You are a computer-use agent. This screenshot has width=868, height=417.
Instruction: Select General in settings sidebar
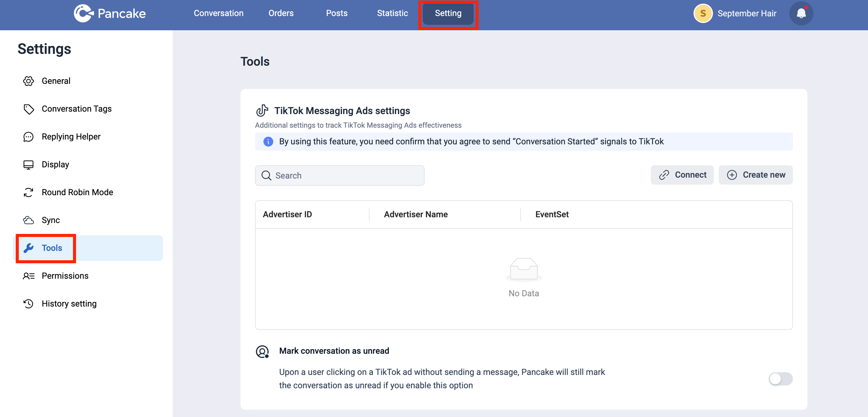[x=88, y=81]
